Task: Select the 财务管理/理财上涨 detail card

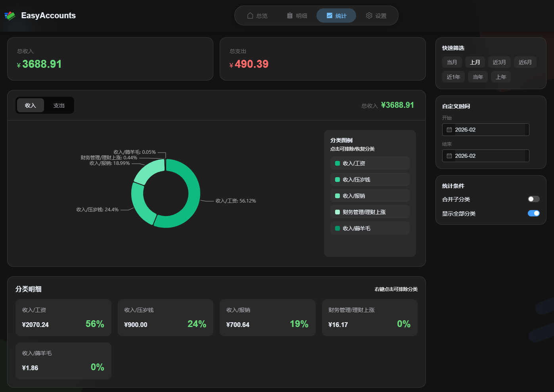Action: (369, 317)
